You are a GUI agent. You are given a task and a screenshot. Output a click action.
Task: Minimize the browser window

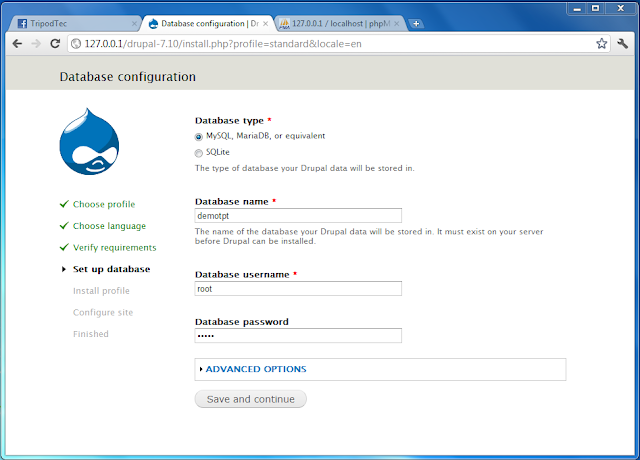pos(577,9)
